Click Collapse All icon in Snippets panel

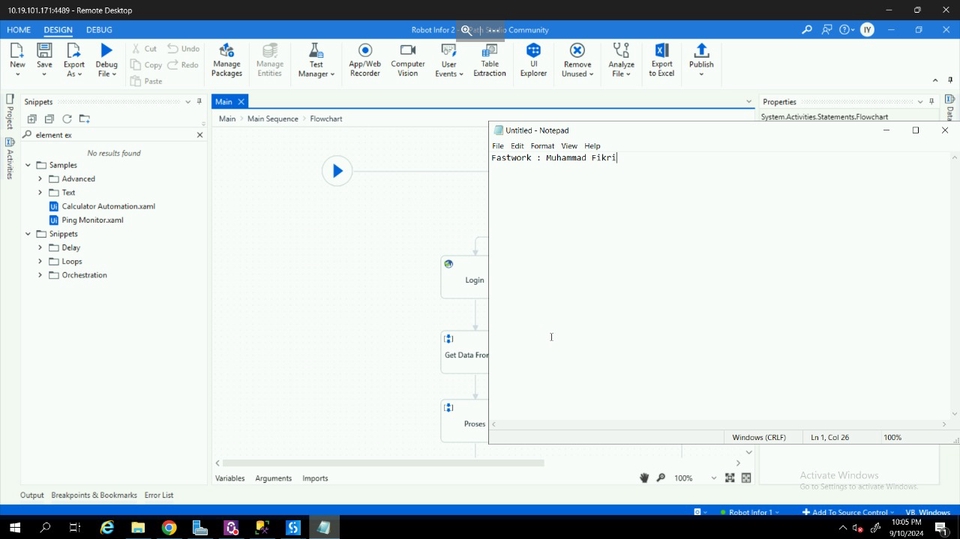click(50, 119)
